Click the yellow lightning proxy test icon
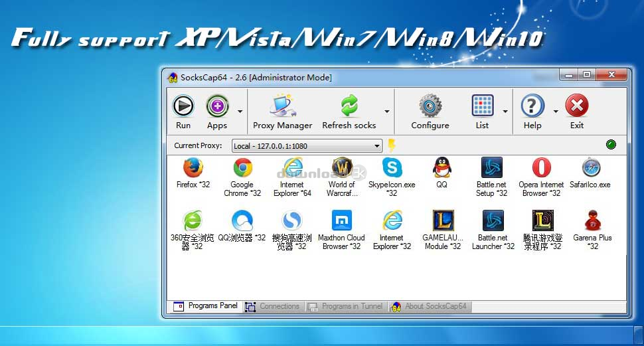This screenshot has width=644, height=346. 392,145
